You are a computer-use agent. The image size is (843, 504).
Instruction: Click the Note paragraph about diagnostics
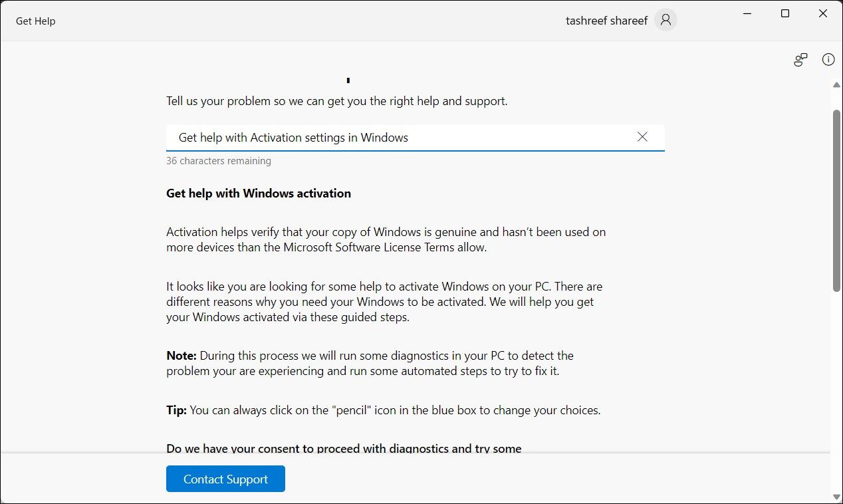[x=370, y=363]
